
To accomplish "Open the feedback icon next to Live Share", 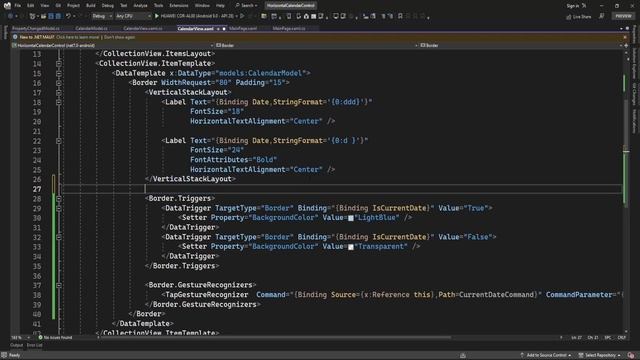I will click(602, 16).
